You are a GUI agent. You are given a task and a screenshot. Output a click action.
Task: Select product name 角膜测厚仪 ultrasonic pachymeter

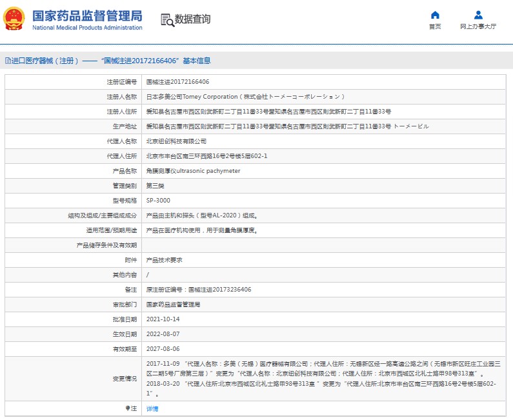193,171
